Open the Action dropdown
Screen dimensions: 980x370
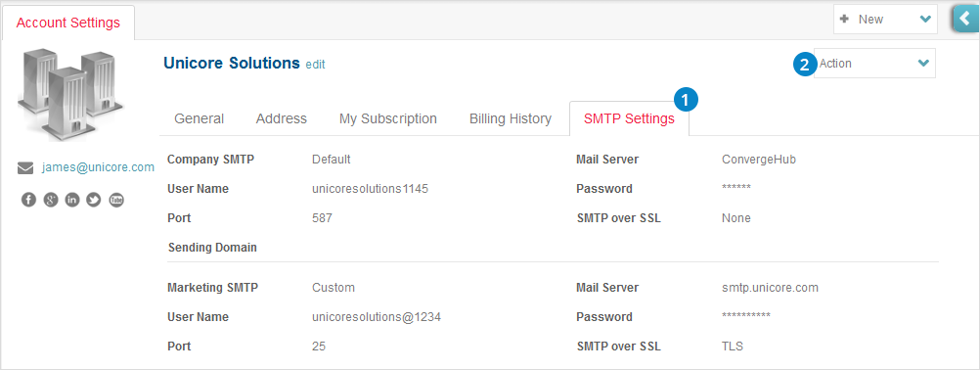[x=874, y=63]
